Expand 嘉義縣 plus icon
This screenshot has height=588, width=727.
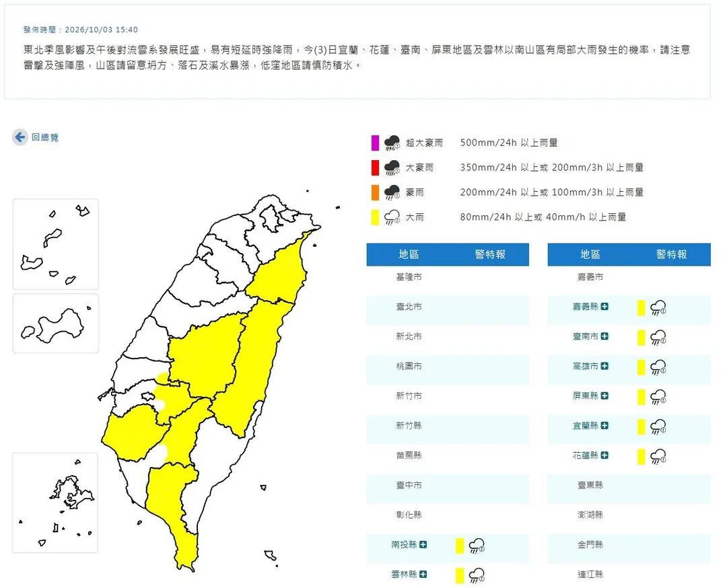click(604, 307)
